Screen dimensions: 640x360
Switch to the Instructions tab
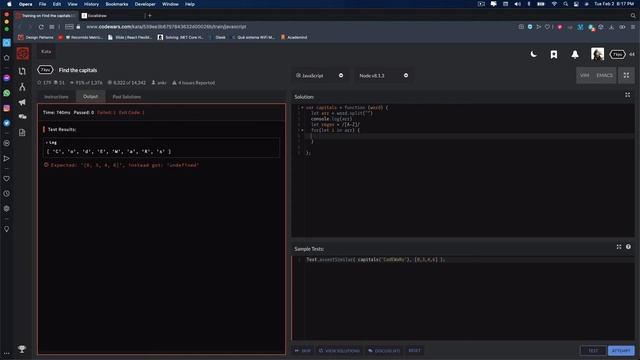click(x=56, y=97)
